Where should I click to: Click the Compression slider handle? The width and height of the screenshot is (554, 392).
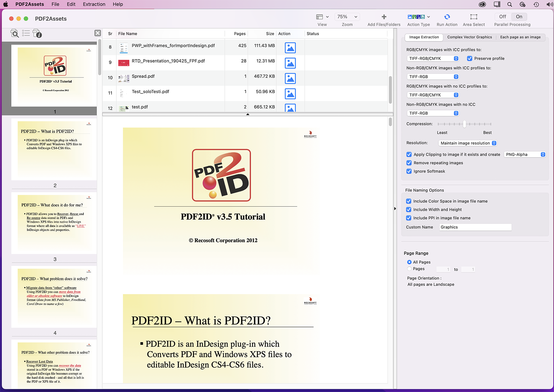pyautogui.click(x=464, y=124)
